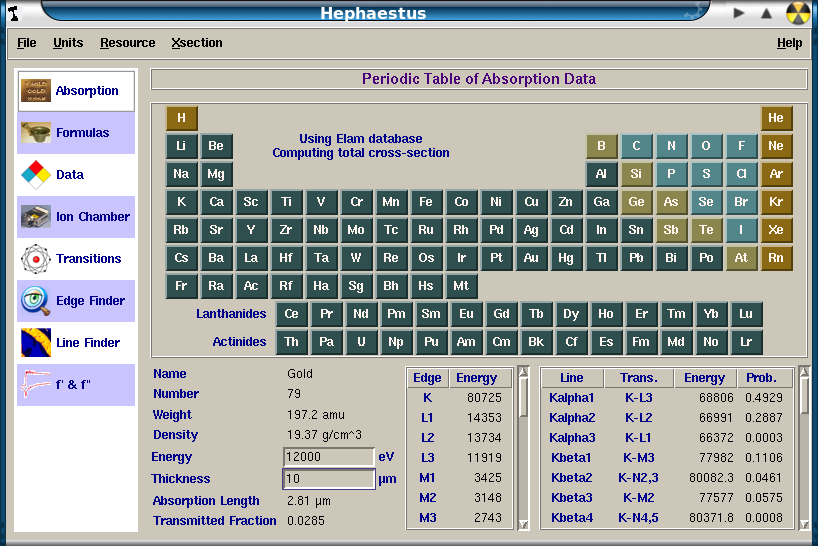This screenshot has width=818, height=546.
Task: Open the Data utility diamond icon
Action: [x=36, y=175]
